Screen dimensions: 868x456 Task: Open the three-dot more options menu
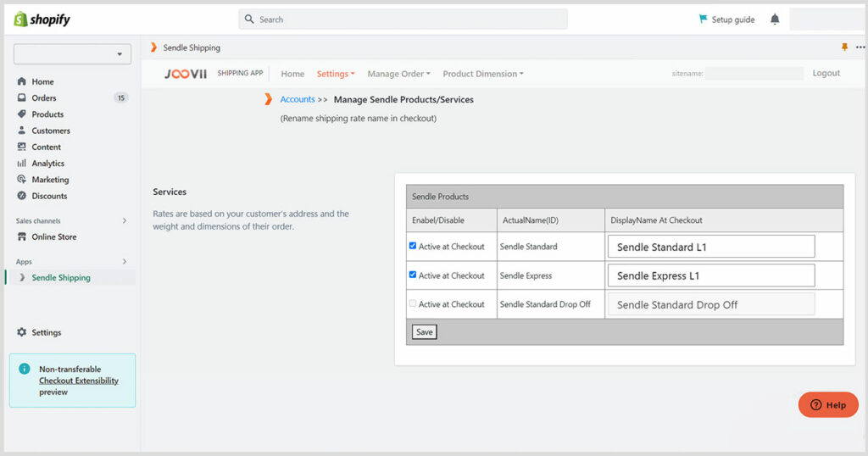[x=860, y=47]
